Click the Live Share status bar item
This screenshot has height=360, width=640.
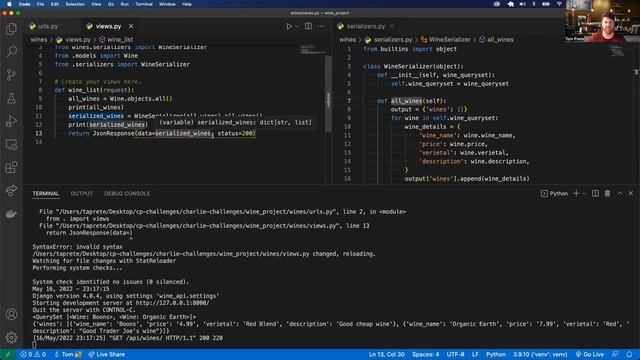[107, 354]
